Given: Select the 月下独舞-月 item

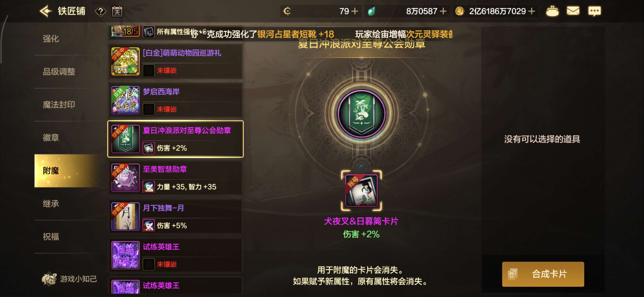Looking at the screenshot, I should [175, 216].
